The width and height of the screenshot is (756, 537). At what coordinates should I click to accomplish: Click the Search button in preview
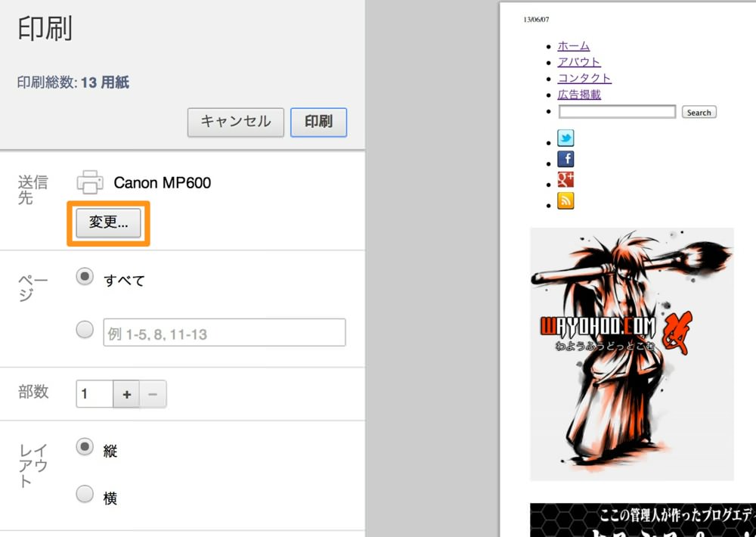(699, 112)
